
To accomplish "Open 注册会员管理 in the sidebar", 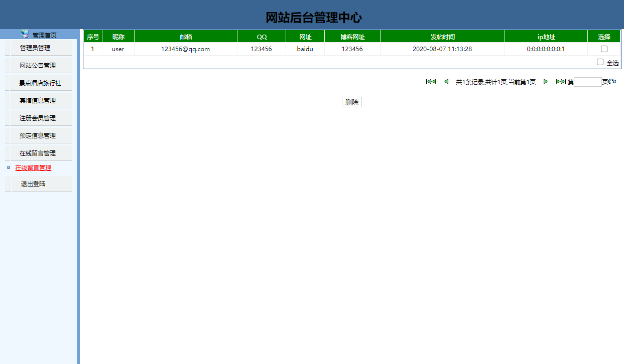I will pos(38,117).
